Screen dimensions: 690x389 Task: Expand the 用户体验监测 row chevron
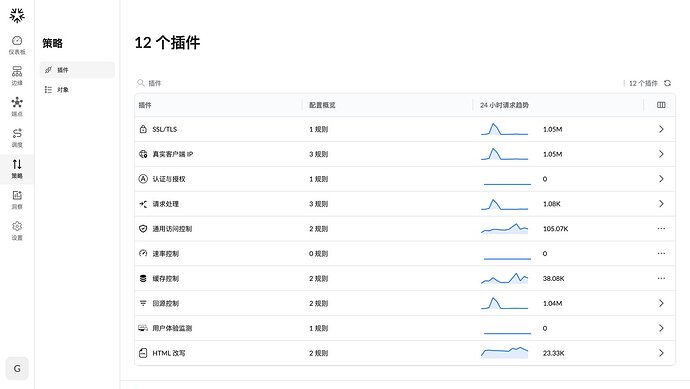click(661, 328)
